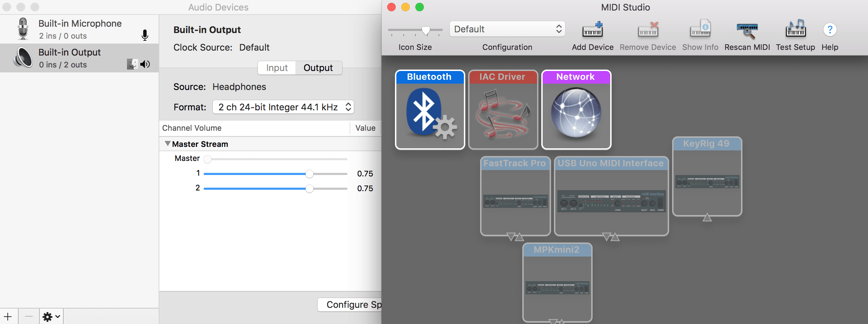Open Show Info for the selected device
Image resolution: width=868 pixels, height=324 pixels.
click(x=700, y=29)
